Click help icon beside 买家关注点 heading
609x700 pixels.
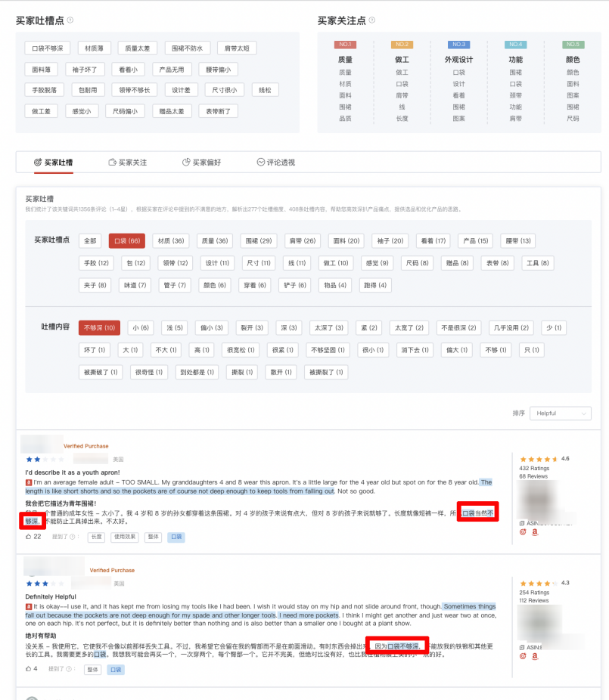371,20
